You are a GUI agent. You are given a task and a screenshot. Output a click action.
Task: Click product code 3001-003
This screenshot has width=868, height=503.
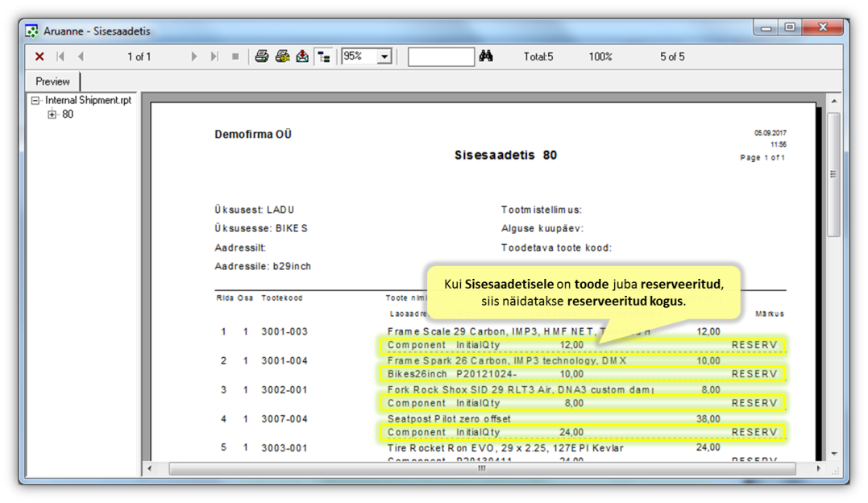(284, 332)
